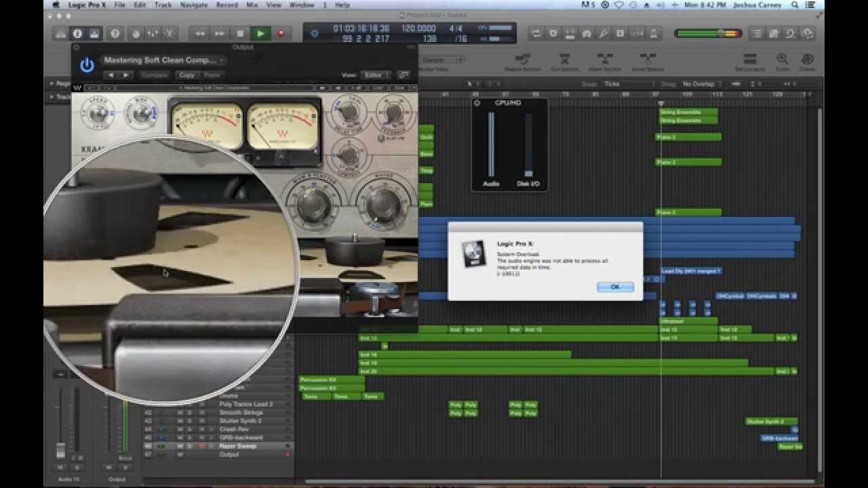
Task: Open the Drag No Overlap dropdown
Action: click(701, 84)
